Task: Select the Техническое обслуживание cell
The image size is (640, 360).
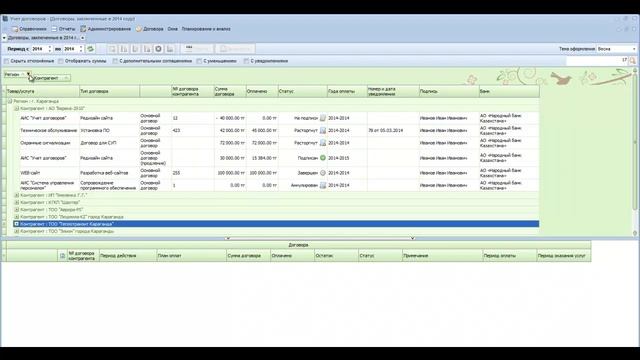Action: point(49,131)
